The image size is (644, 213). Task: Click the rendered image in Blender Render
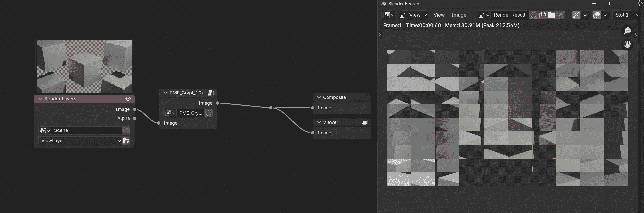pyautogui.click(x=508, y=118)
